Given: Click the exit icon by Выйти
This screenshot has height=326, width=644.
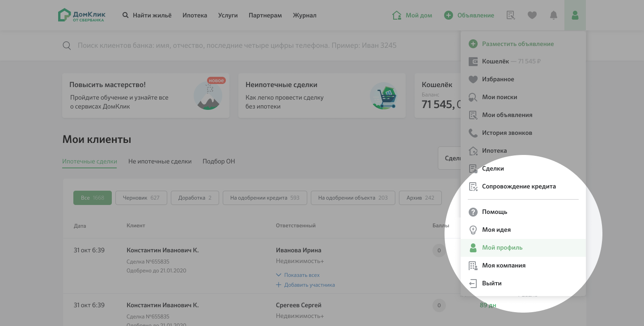Looking at the screenshot, I should click(x=473, y=284).
